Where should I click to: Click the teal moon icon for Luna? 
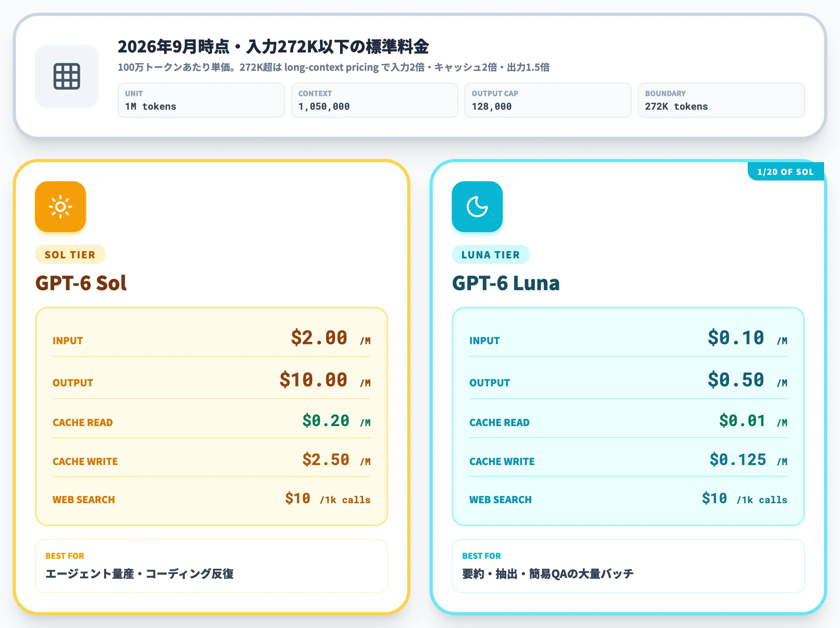(477, 207)
